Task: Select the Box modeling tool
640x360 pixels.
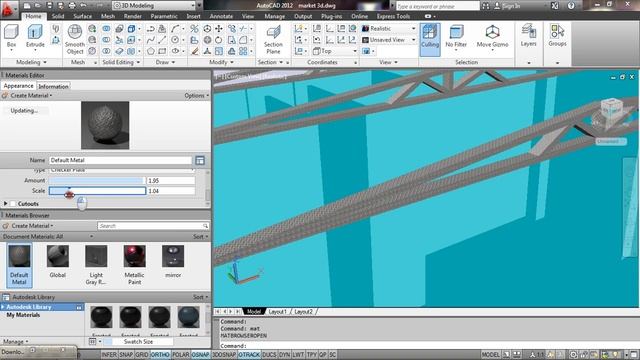Action: tap(11, 36)
